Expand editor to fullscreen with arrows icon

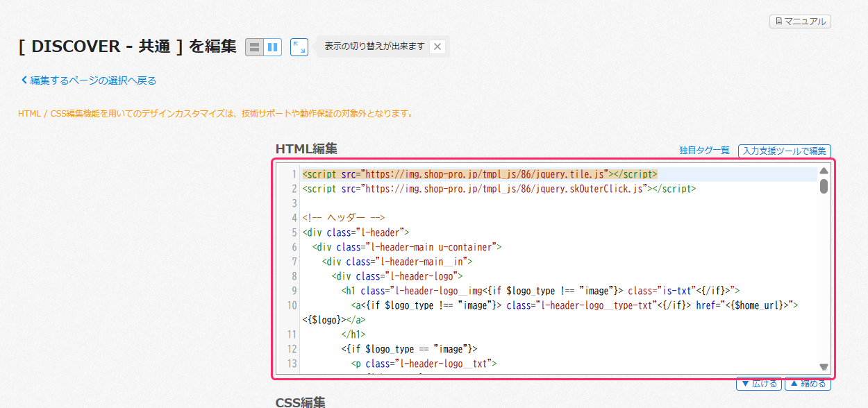coord(299,47)
